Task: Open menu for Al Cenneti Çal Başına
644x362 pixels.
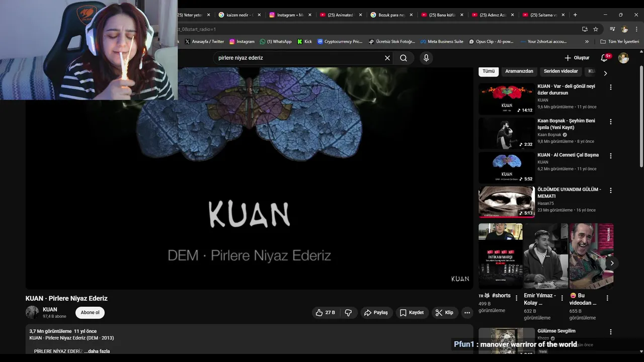Action: [611, 156]
